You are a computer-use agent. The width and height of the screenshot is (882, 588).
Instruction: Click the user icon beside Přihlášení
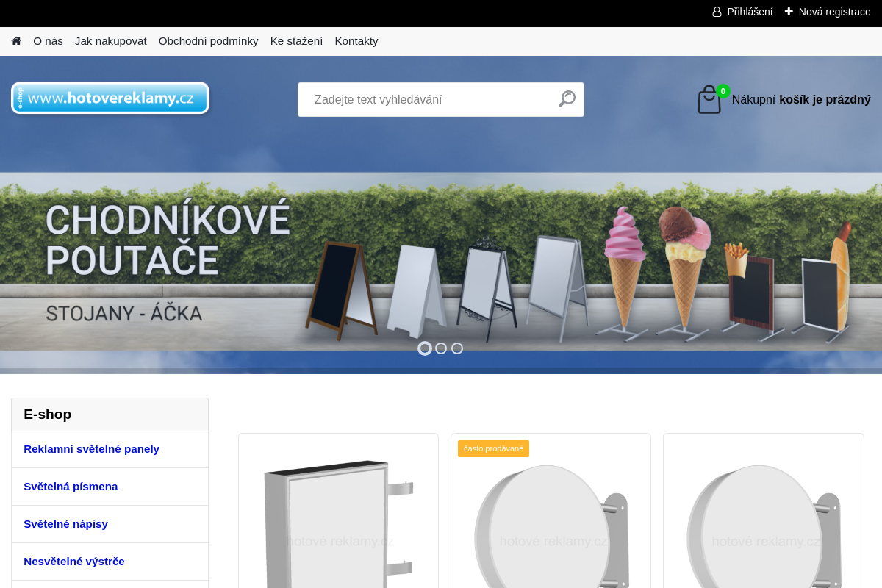tap(717, 12)
